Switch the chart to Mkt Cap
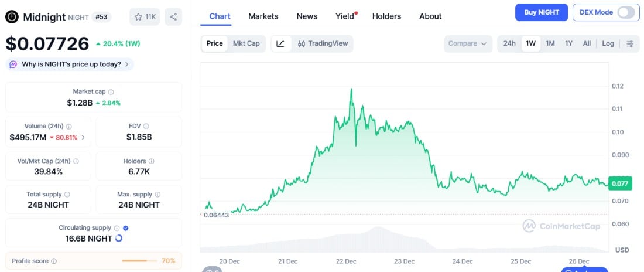644x272 pixels. (246, 43)
